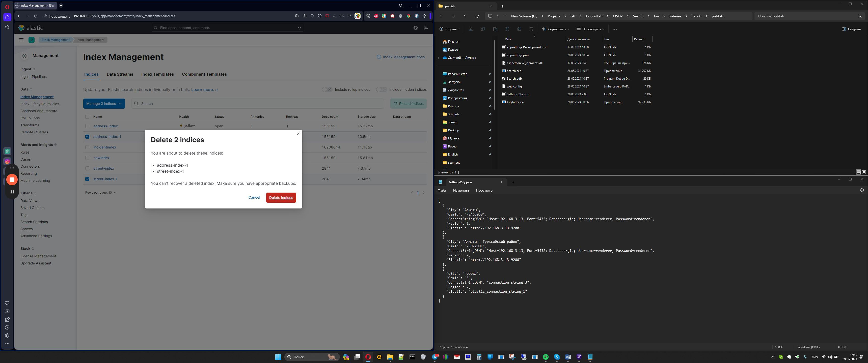Open Opera sidebar bookmarks star

(x=7, y=28)
